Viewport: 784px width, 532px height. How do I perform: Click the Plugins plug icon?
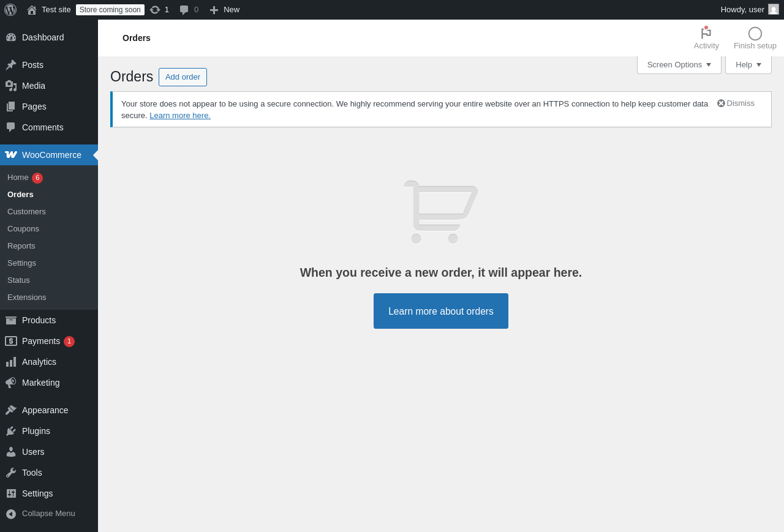(x=11, y=431)
